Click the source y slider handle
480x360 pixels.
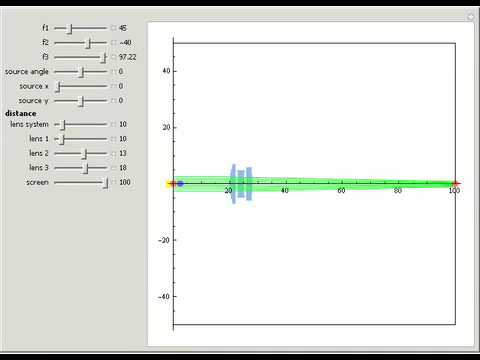pos(81,101)
